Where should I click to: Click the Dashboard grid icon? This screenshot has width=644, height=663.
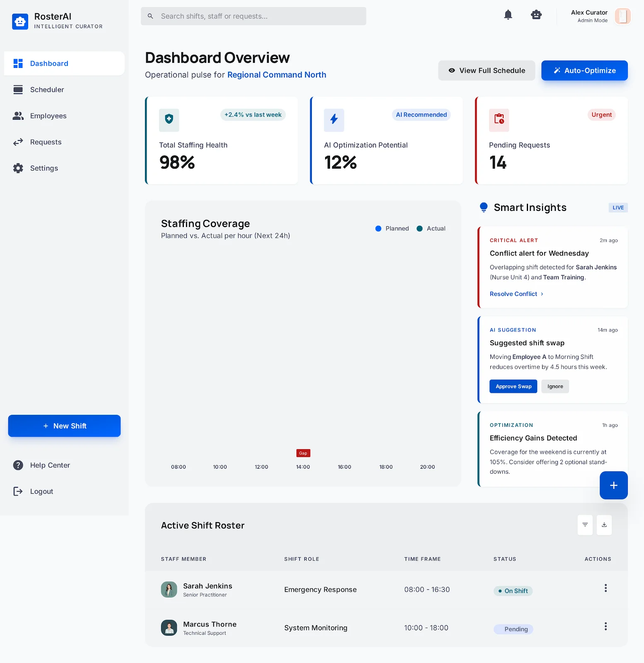pyautogui.click(x=18, y=63)
